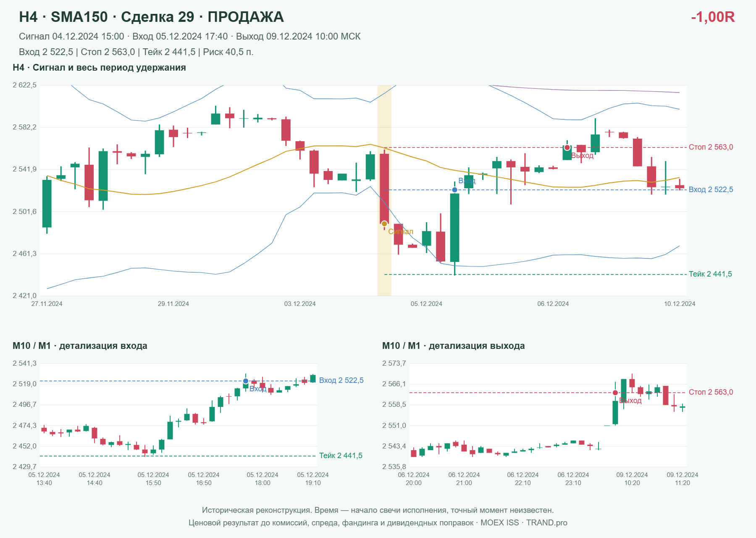Click the 'Историческая реконструкция' disclaimer line
756x538 pixels.
coord(378,510)
